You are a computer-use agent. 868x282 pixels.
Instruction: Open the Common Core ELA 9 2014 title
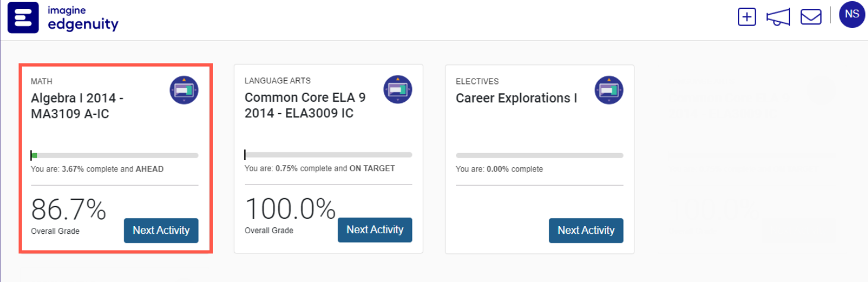pos(305,105)
